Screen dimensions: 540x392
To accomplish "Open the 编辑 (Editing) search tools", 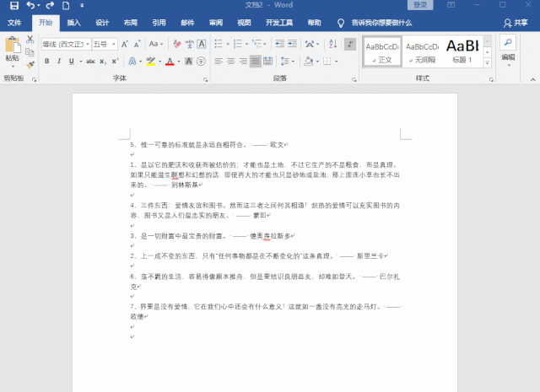I will click(508, 51).
